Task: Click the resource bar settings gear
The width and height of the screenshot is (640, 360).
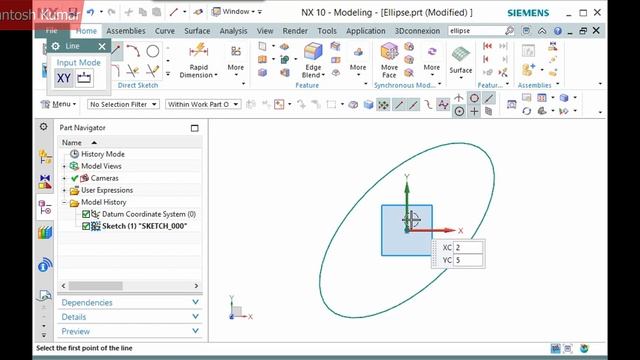Action: click(x=44, y=127)
